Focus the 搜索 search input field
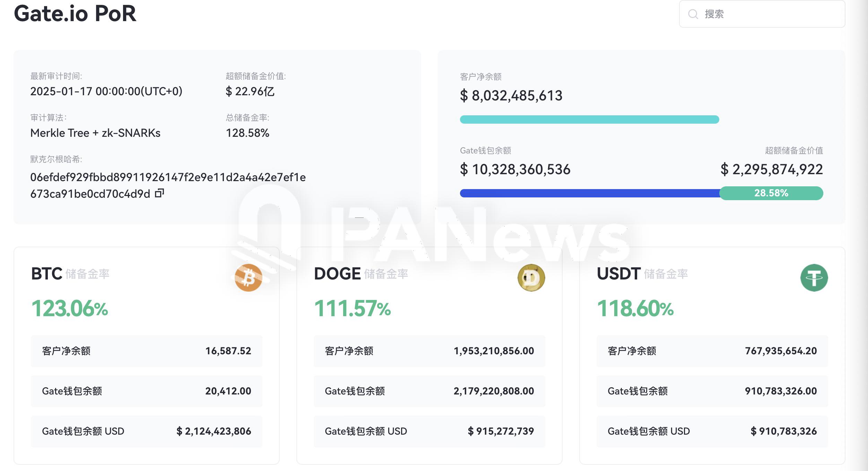This screenshot has width=868, height=471. 762,14
